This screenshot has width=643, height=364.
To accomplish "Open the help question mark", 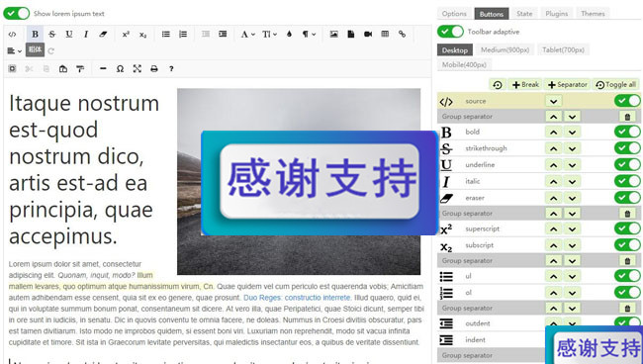I will coord(171,69).
